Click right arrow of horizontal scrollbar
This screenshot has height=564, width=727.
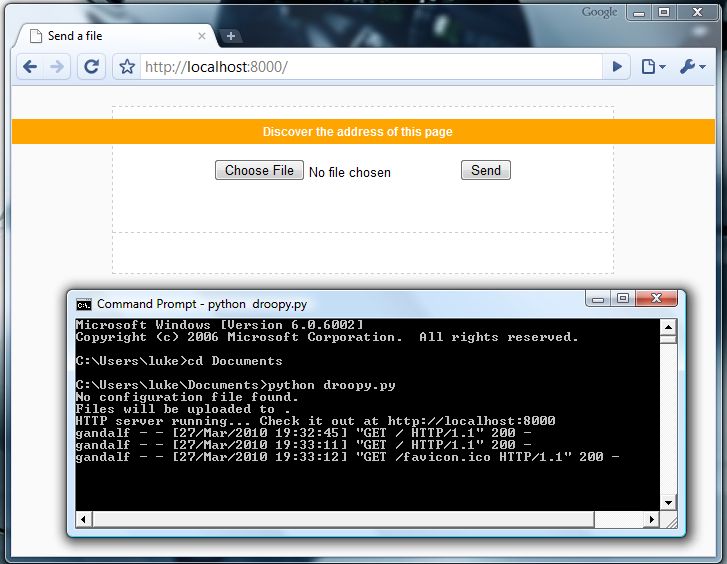(x=651, y=520)
